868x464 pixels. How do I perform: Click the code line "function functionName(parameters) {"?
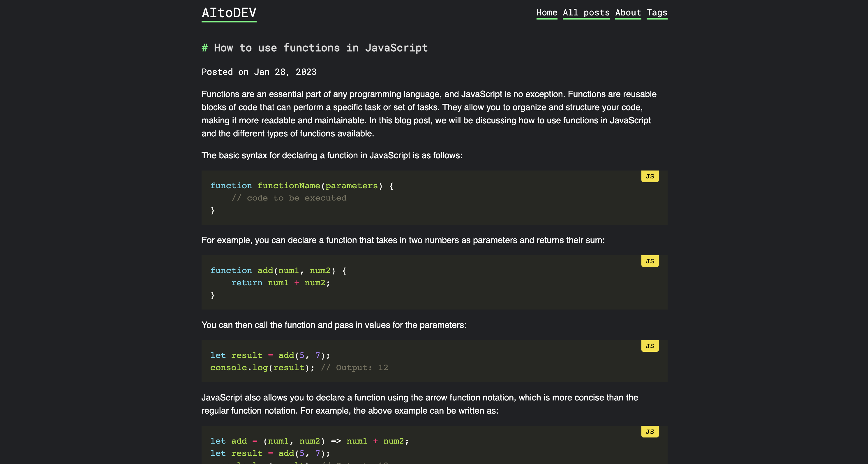point(301,186)
